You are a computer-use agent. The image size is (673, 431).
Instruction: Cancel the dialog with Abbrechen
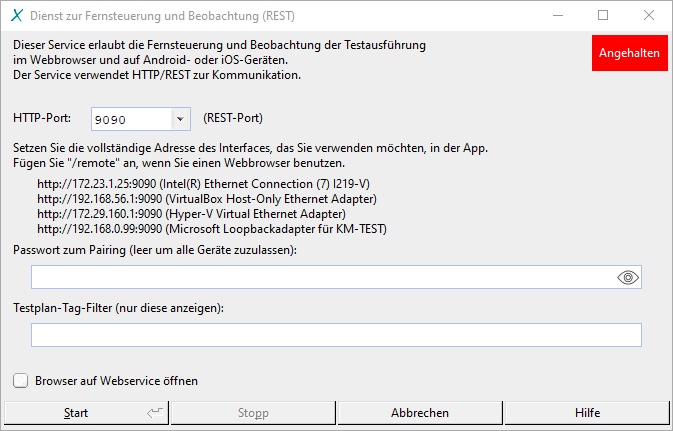(x=419, y=413)
